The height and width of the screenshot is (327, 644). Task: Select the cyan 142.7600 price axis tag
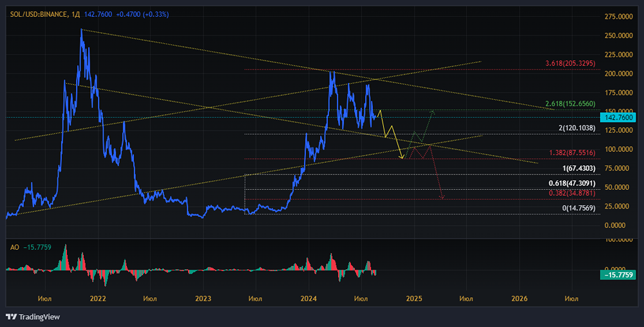[x=619, y=118]
